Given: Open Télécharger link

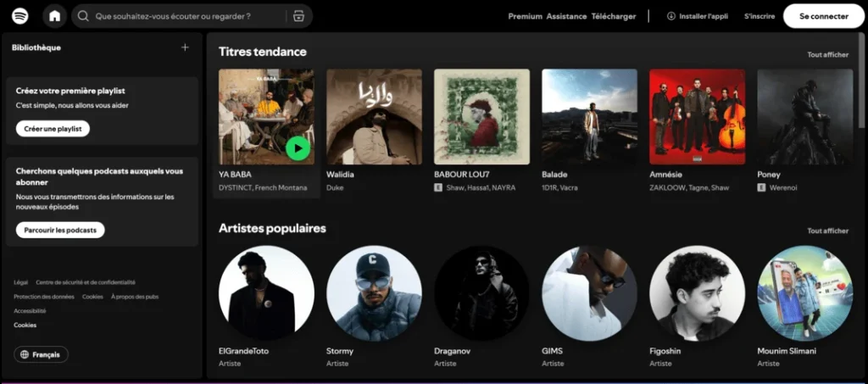Looking at the screenshot, I should 614,17.
